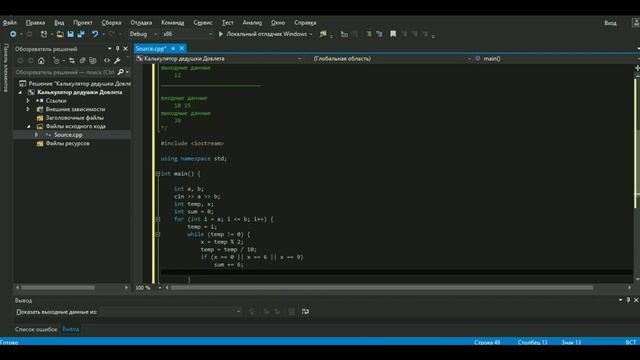The width and height of the screenshot is (640, 360).
Task: Click the view code icon in Solution Explorer
Action: (107, 61)
